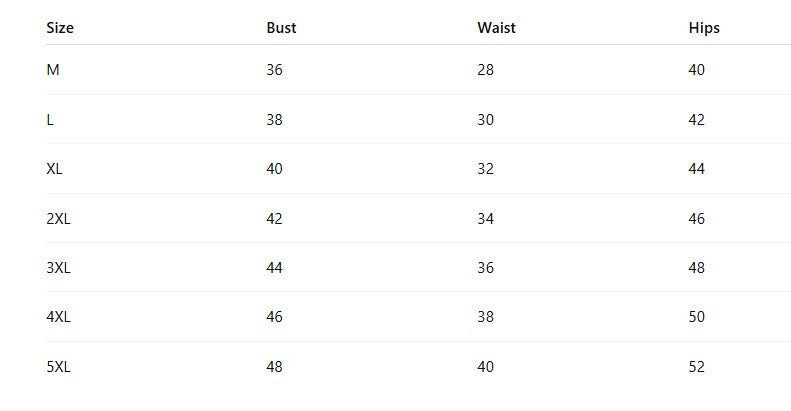
Task: Click bust value 48 for size 5XL
Action: click(x=274, y=367)
